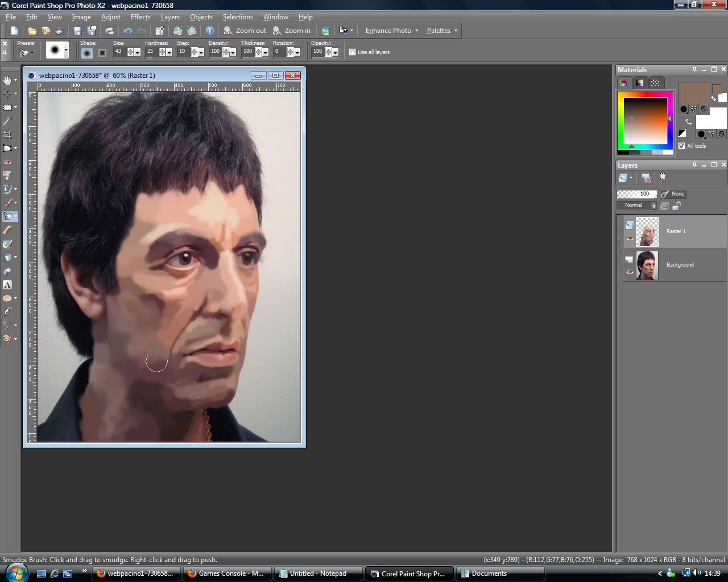Select the Text tool
Screen dimensions: 728x582
[x=7, y=285]
